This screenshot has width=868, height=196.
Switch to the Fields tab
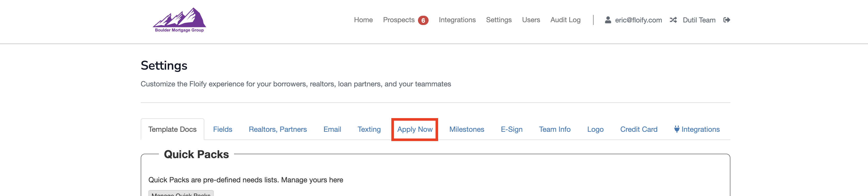tap(222, 129)
